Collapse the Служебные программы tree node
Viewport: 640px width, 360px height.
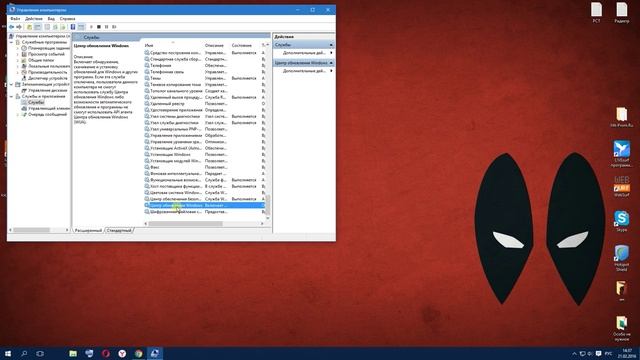coord(12,42)
